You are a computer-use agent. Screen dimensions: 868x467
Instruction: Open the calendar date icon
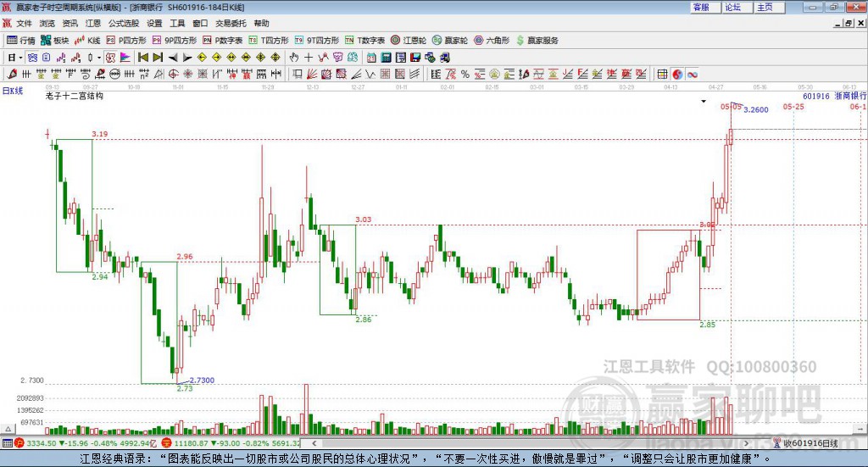pyautogui.click(x=371, y=58)
